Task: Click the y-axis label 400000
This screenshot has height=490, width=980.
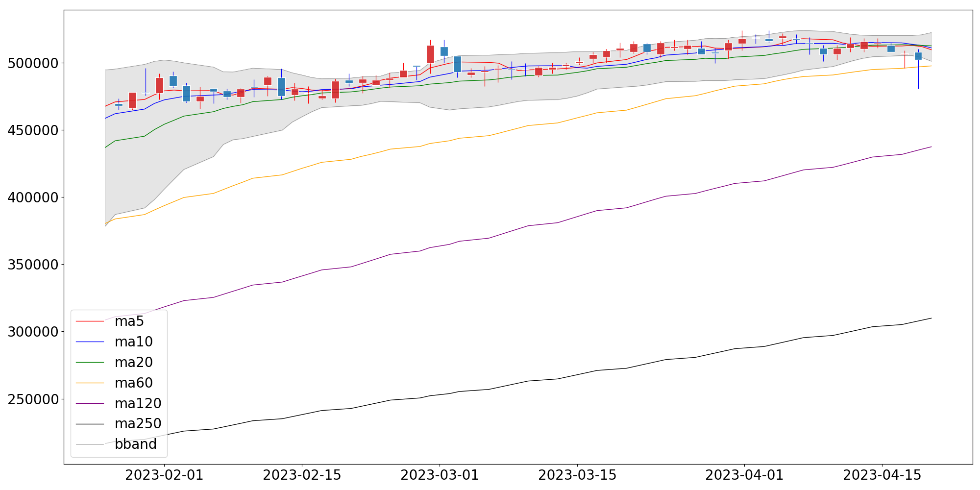Action: [33, 197]
